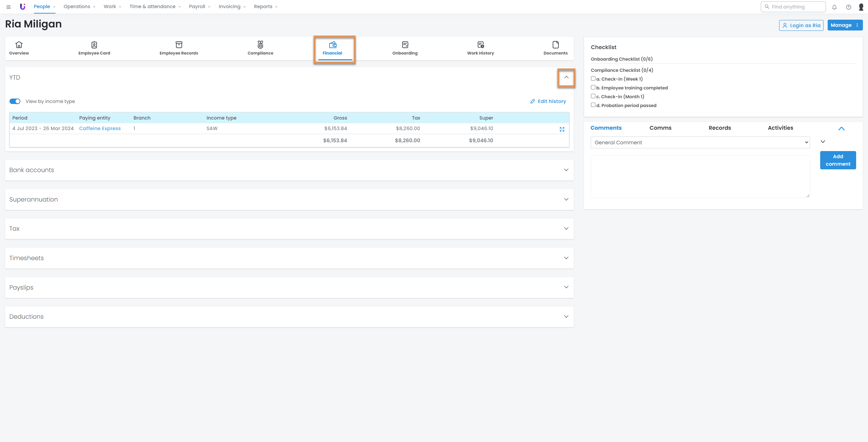The width and height of the screenshot is (868, 442).
Task: Open the Work menu
Action: 112,7
